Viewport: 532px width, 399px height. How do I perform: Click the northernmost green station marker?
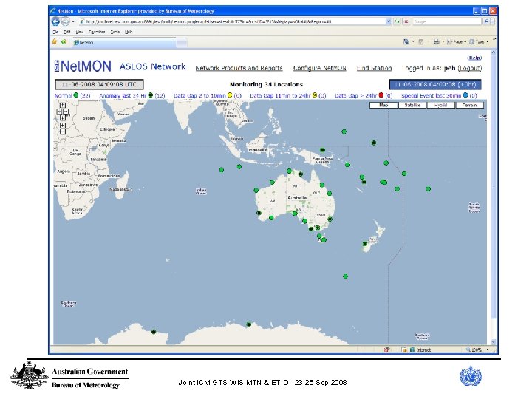click(x=344, y=132)
